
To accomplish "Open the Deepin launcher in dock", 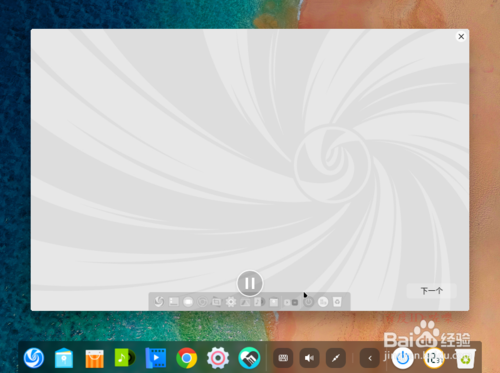I will [x=34, y=358].
